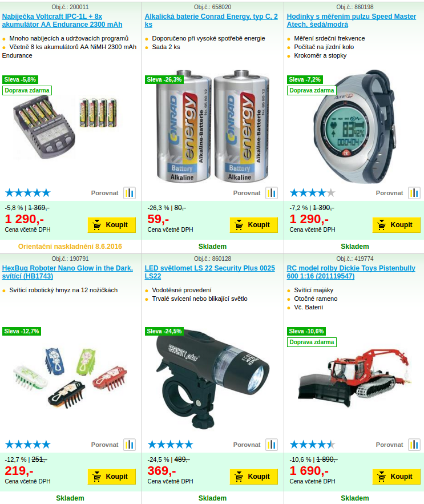Click compare chart icon for LED světlomet
The image size is (424, 504).
pyautogui.click(x=272, y=445)
